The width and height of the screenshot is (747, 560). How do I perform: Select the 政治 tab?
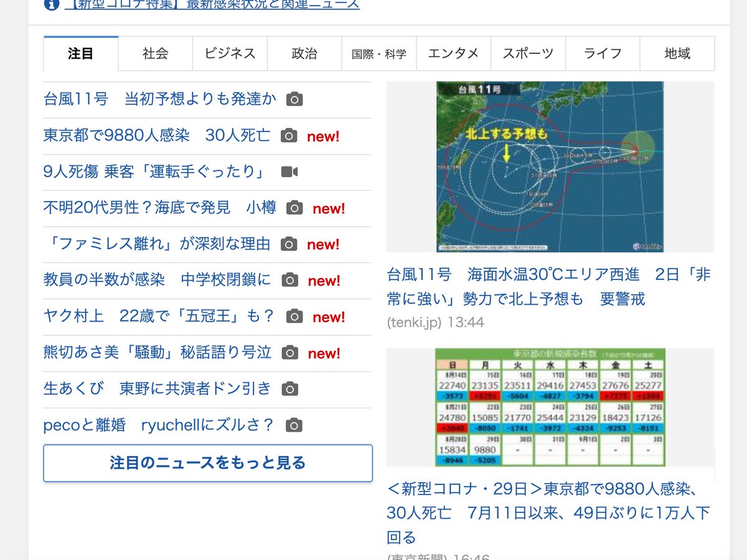pos(304,54)
